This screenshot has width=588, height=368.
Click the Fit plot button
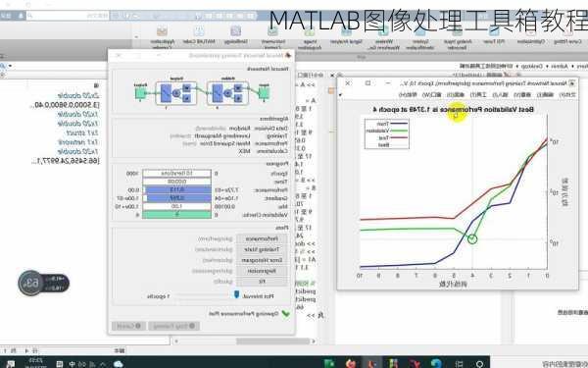262,281
